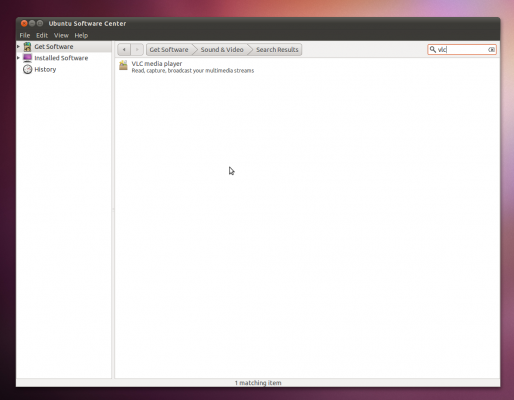Select the VLC media player result row
The width and height of the screenshot is (514, 400).
pos(307,67)
